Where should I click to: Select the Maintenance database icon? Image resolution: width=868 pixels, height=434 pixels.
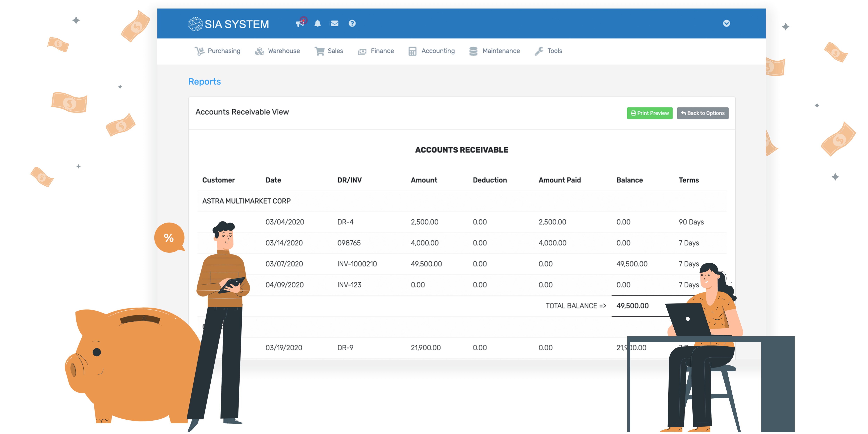(473, 51)
